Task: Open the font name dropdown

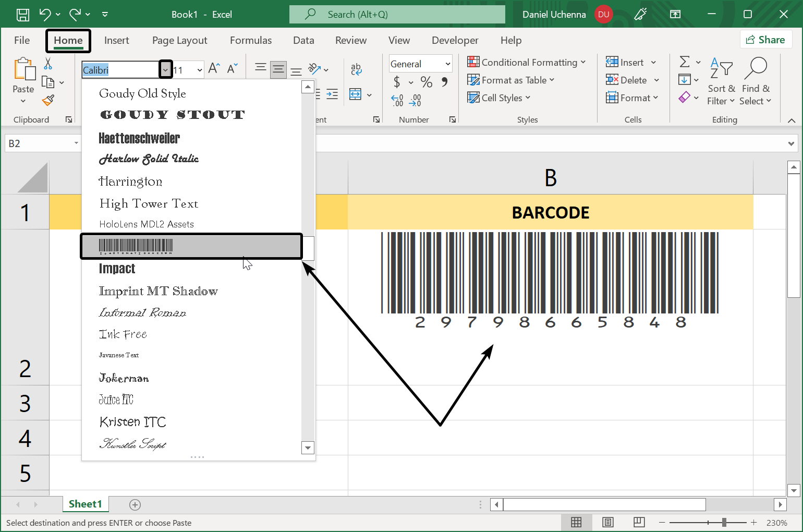Action: click(166, 68)
